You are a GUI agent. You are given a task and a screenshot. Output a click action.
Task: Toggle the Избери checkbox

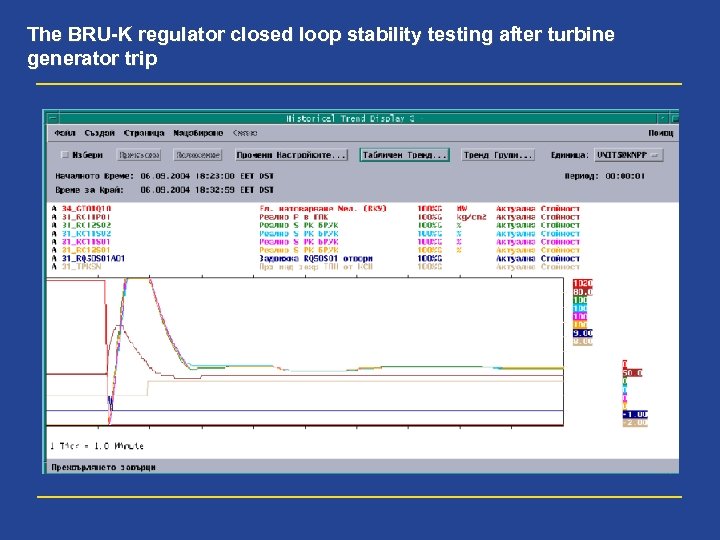click(x=65, y=155)
